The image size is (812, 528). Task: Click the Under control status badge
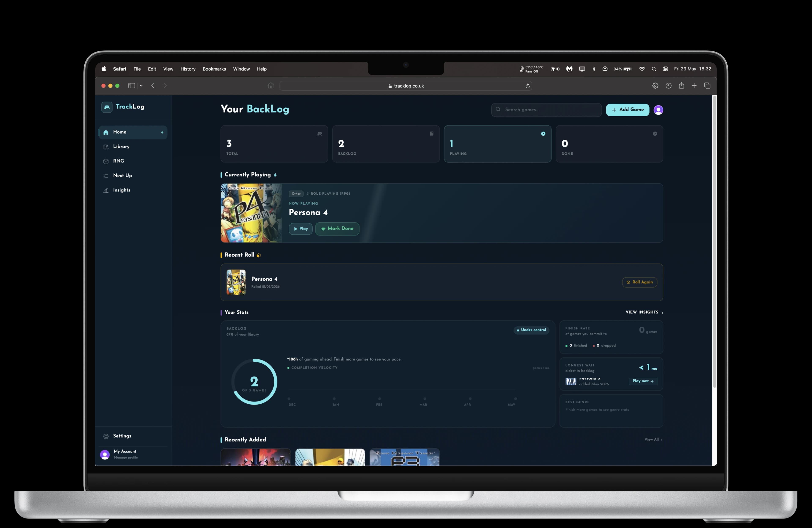pos(531,330)
